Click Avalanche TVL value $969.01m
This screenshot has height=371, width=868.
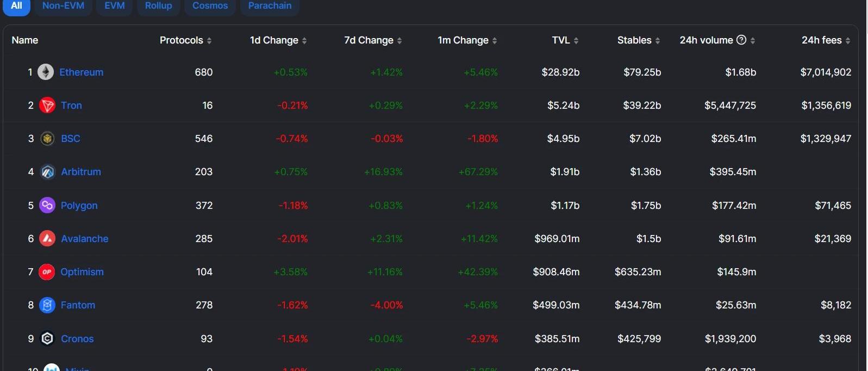pyautogui.click(x=557, y=239)
